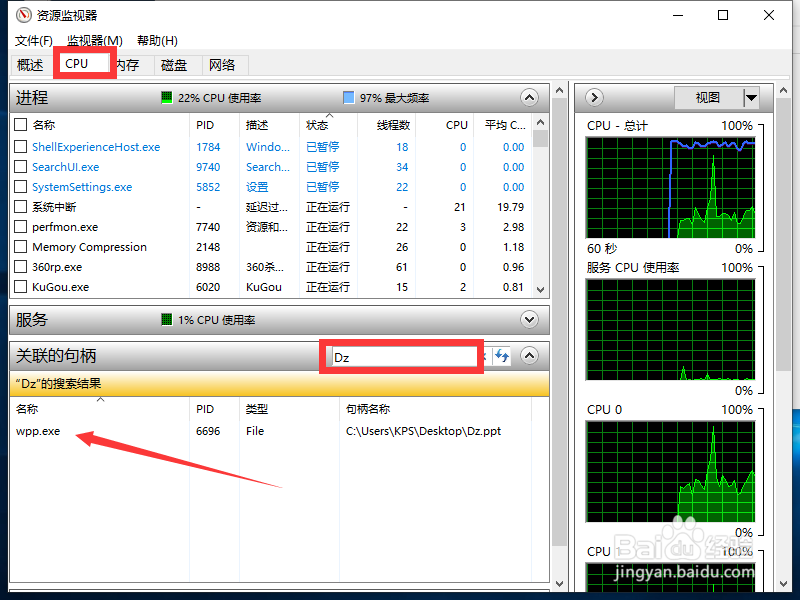
Task: Check the ShellExperienceHost.exe checkbox
Action: [x=20, y=147]
